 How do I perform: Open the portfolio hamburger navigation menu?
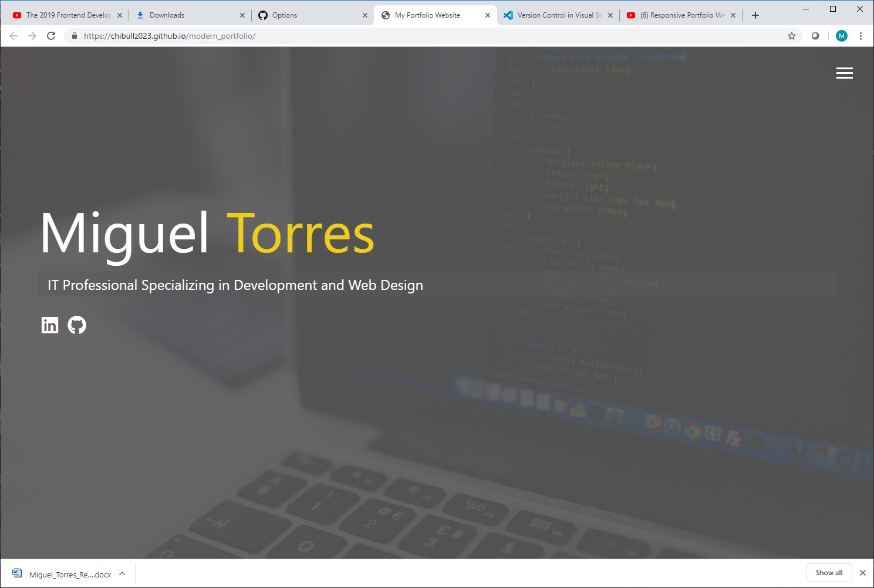tap(844, 73)
